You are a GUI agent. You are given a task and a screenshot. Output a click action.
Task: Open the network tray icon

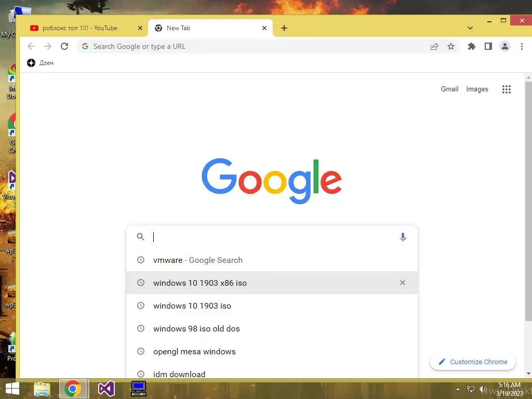[471, 389]
